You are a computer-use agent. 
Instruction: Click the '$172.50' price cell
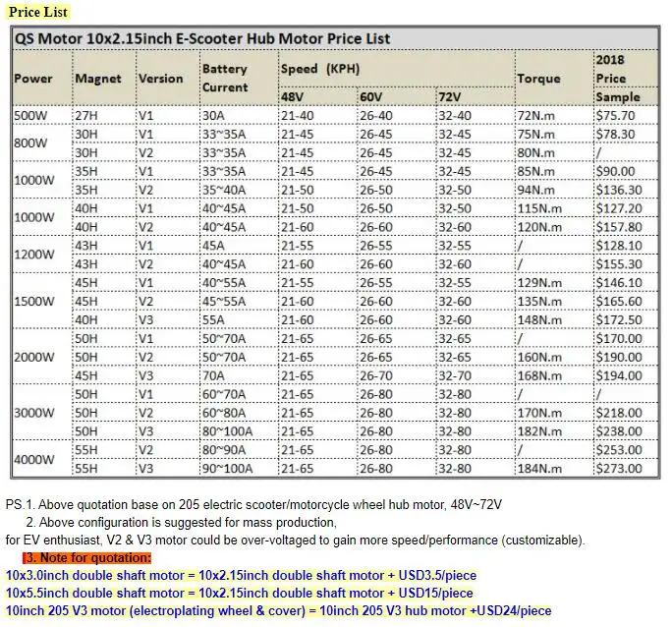619,320
